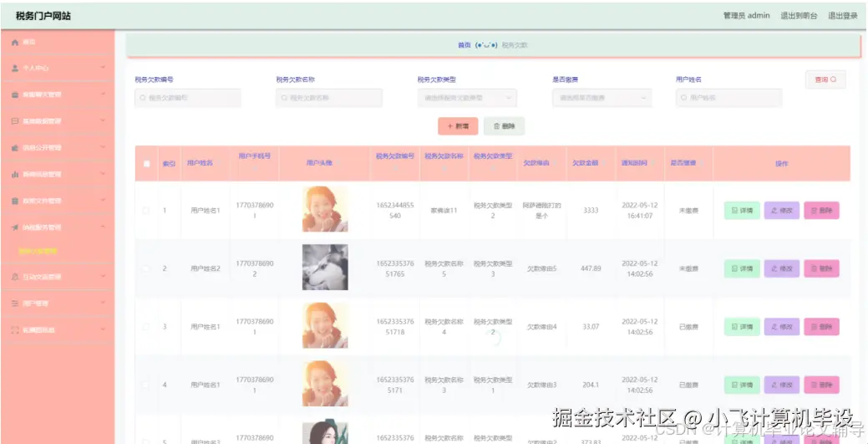Viewport: 868px width, 444px height.
Task: Click 删除 for the row with 3333
Action: tap(821, 211)
